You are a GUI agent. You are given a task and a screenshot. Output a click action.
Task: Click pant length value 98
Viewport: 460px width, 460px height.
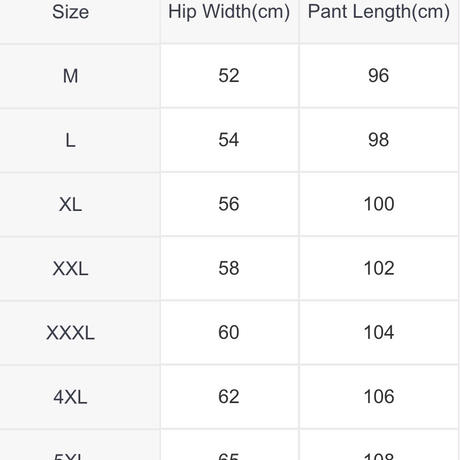click(379, 140)
